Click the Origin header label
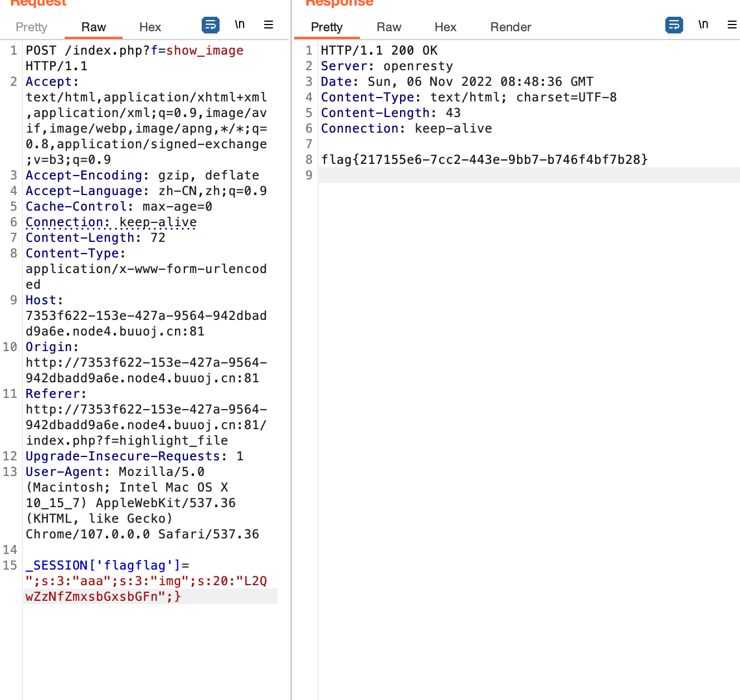 [52, 347]
